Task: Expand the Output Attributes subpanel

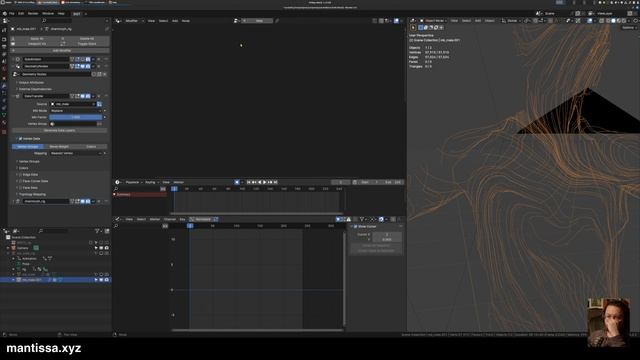Action: click(31, 82)
